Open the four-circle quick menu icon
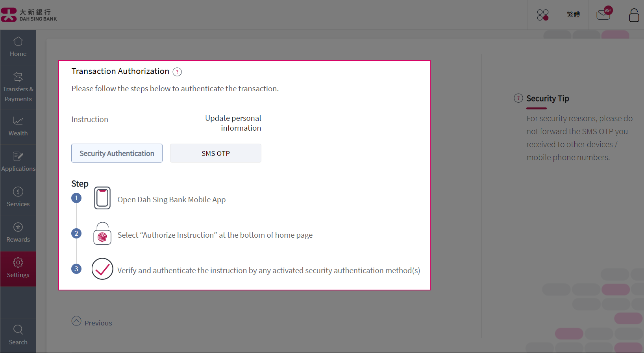The image size is (644, 353). click(543, 15)
